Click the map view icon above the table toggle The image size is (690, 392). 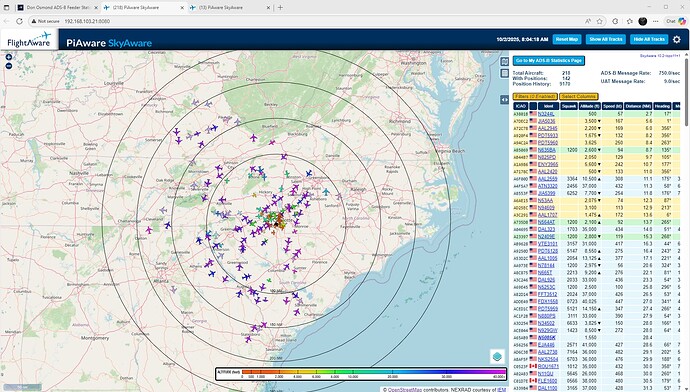coord(505,62)
